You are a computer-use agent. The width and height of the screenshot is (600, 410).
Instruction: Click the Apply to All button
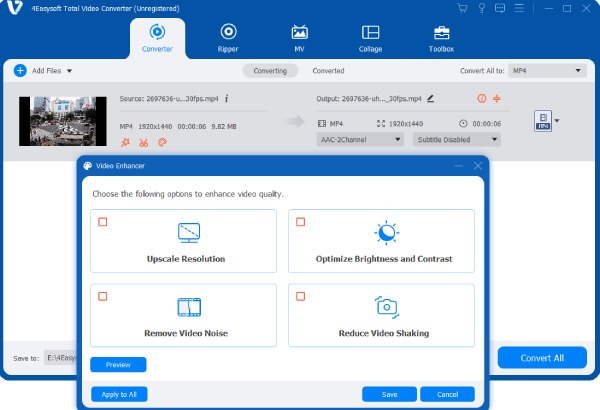click(x=119, y=394)
